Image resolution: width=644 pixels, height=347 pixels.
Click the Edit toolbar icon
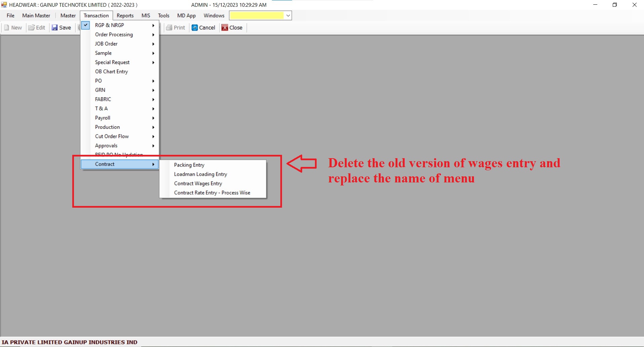[32, 28]
